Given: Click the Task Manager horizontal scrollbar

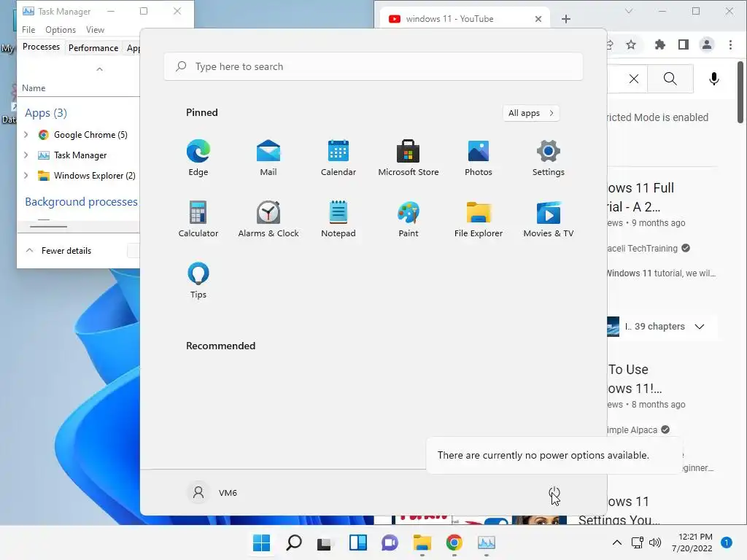Looking at the screenshot, I should pyautogui.click(x=49, y=226).
